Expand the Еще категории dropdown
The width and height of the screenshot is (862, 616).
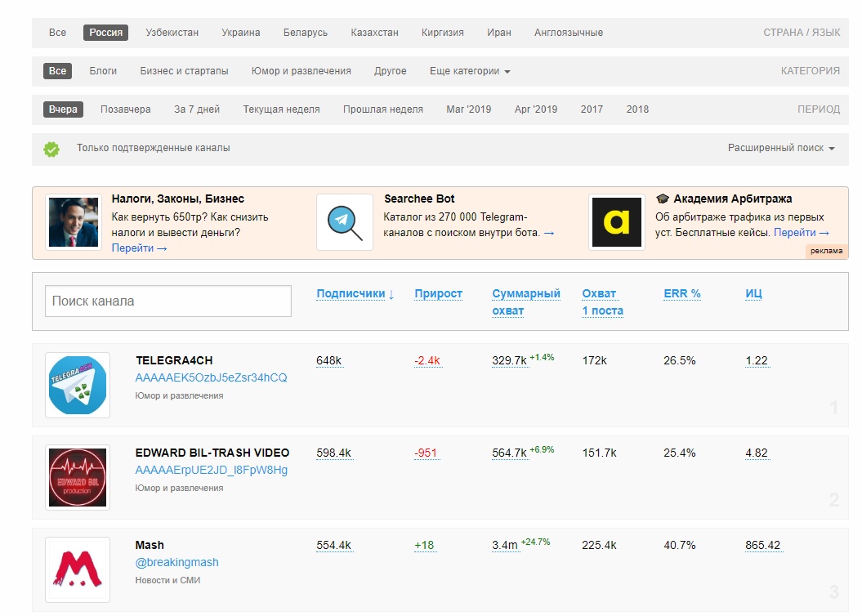[x=470, y=71]
